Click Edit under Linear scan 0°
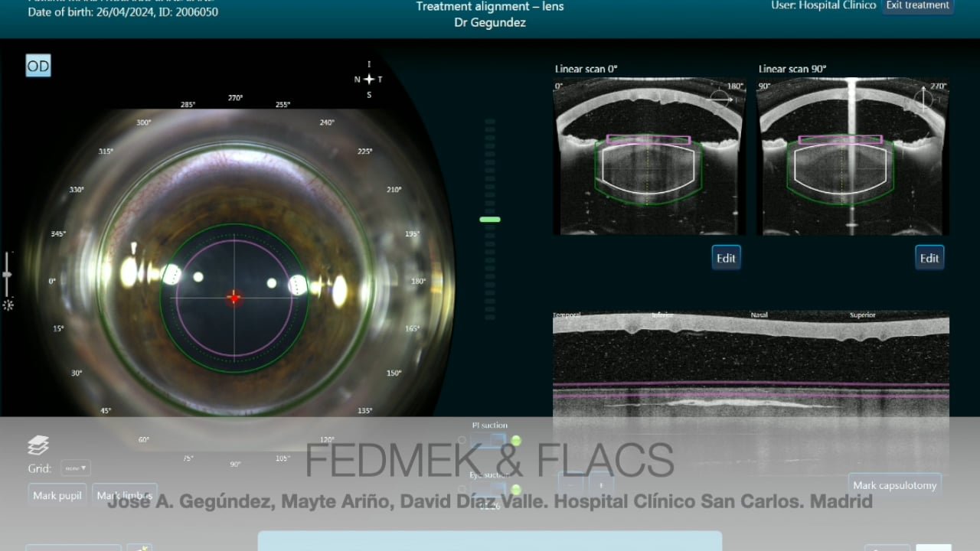The image size is (980, 551). pyautogui.click(x=726, y=258)
